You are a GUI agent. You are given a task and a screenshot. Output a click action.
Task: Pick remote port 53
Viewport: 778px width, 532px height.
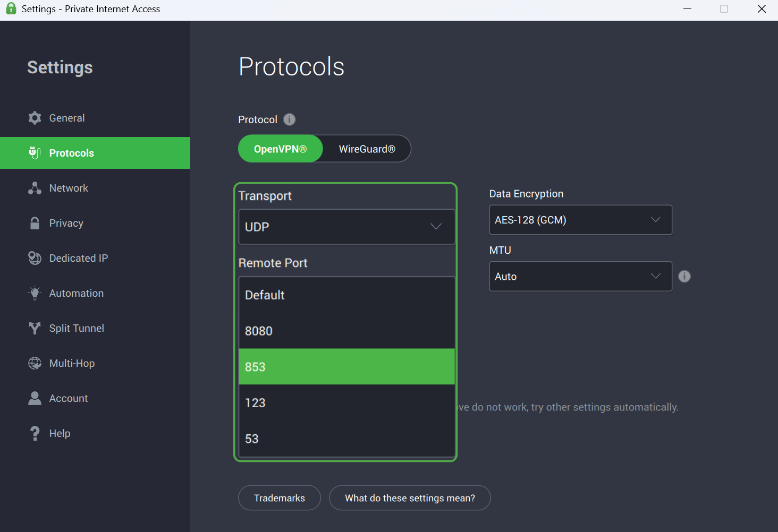point(347,439)
